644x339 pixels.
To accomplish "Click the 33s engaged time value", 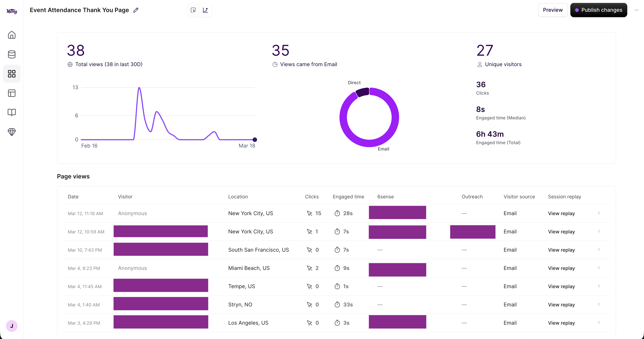I will pos(348,305).
